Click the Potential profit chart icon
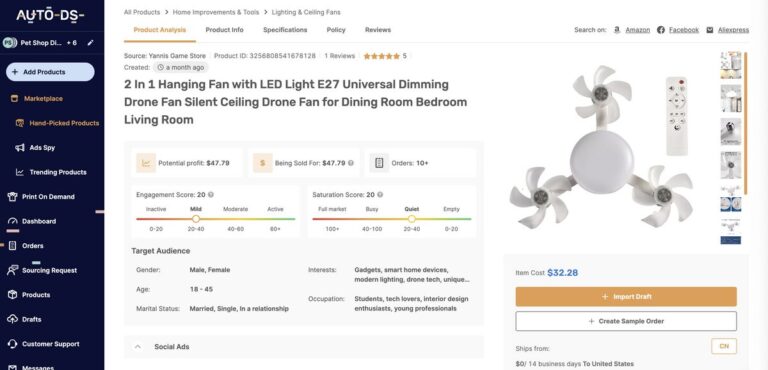 point(146,163)
